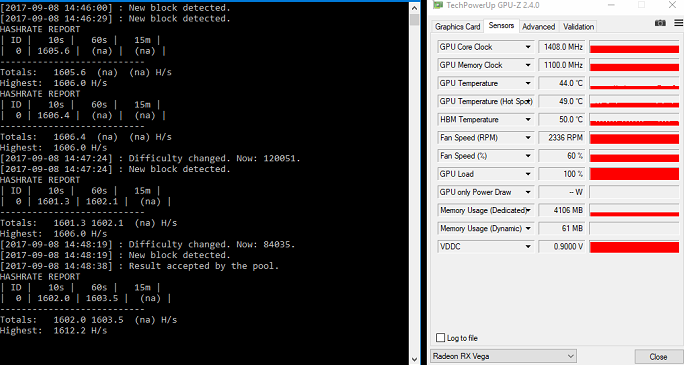Click the GPU-Z title bar app icon
The image size is (684, 365).
tap(438, 5)
